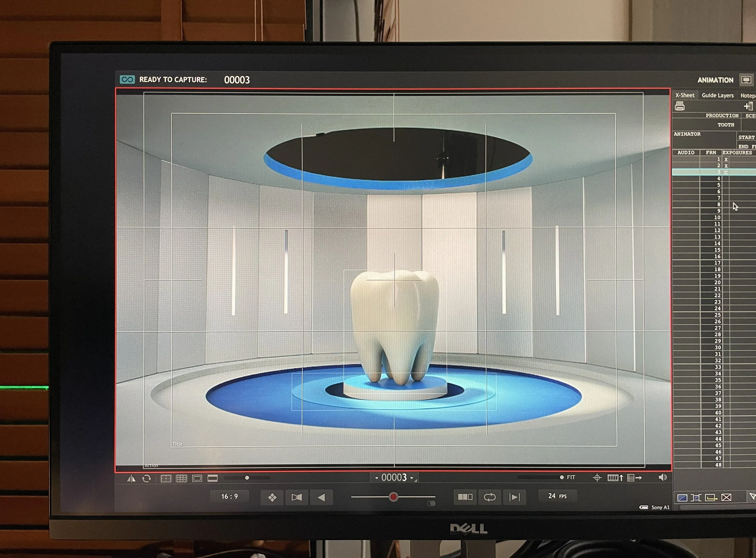Click the infinity capture status icon
756x558 pixels.
tap(127, 79)
